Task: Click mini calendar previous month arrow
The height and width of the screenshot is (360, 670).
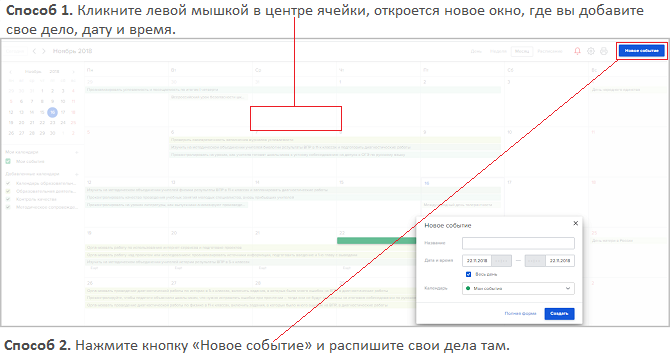Action: click(x=11, y=72)
